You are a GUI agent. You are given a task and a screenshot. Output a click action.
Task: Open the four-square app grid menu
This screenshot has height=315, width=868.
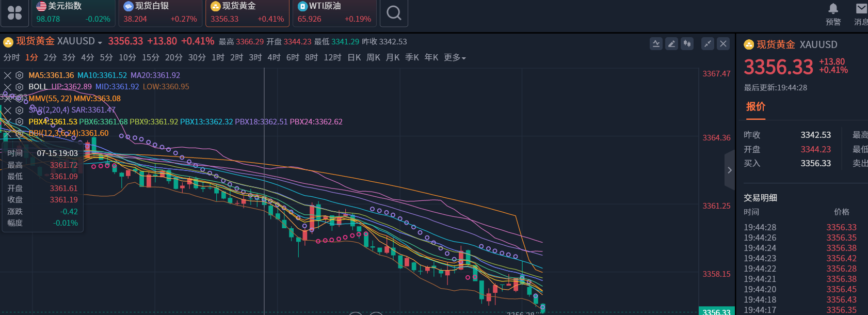[14, 13]
